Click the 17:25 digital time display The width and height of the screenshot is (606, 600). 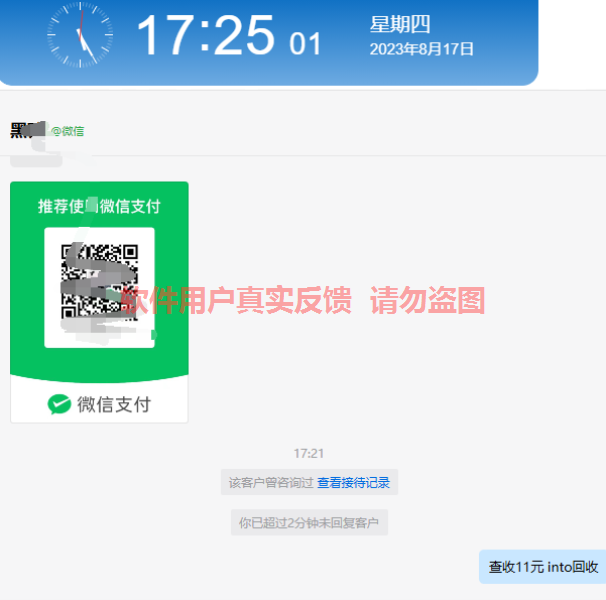click(x=206, y=35)
